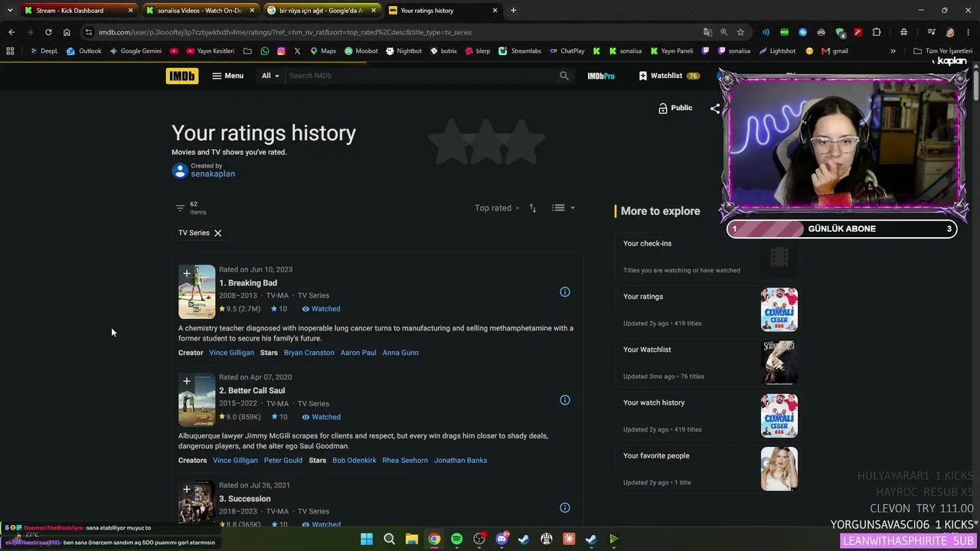Open the IMDb Menu

(227, 76)
